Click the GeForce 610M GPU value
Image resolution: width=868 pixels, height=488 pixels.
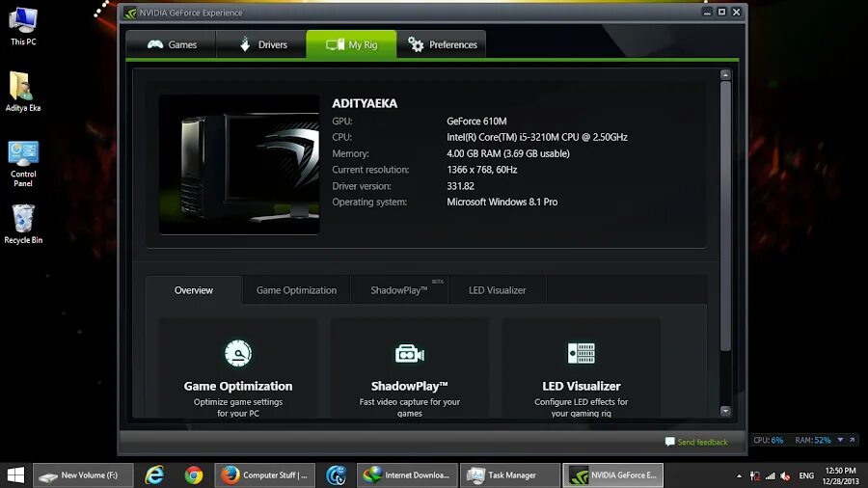pyautogui.click(x=476, y=122)
